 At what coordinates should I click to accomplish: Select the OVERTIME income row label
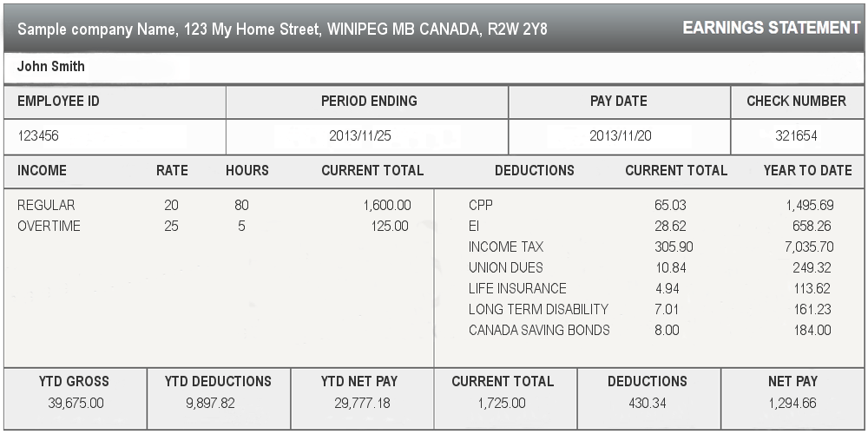point(49,227)
